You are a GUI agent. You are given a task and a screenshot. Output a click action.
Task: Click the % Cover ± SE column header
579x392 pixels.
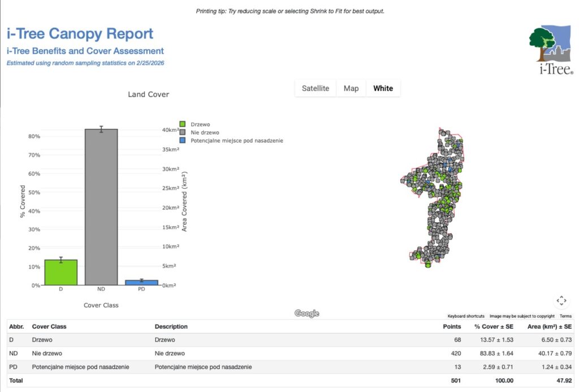494,326
